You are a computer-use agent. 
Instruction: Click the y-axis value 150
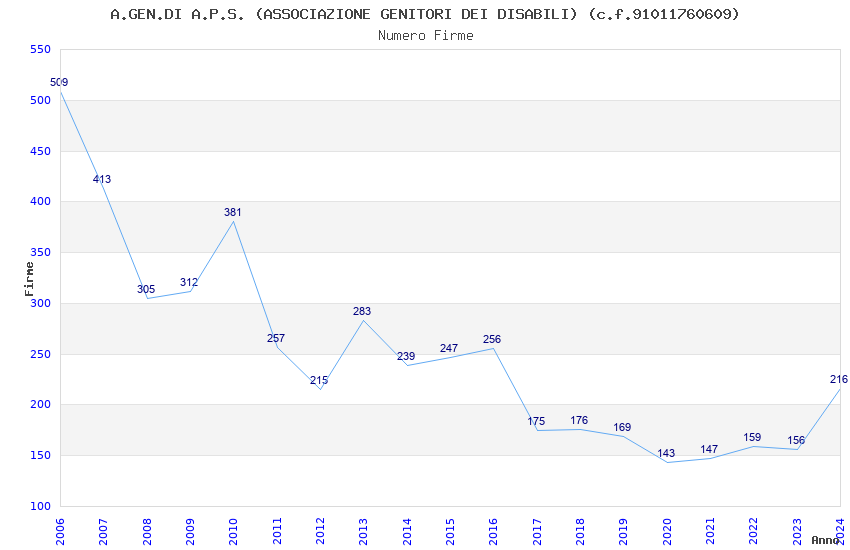(41, 456)
